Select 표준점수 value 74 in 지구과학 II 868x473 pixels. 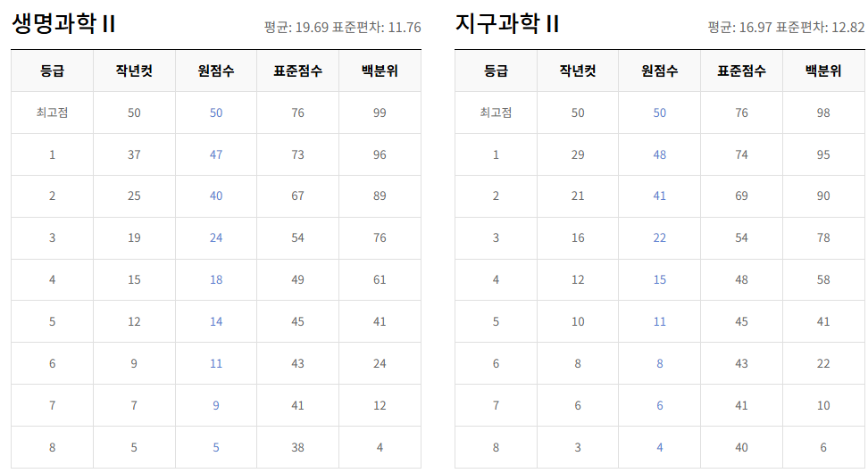(x=742, y=155)
